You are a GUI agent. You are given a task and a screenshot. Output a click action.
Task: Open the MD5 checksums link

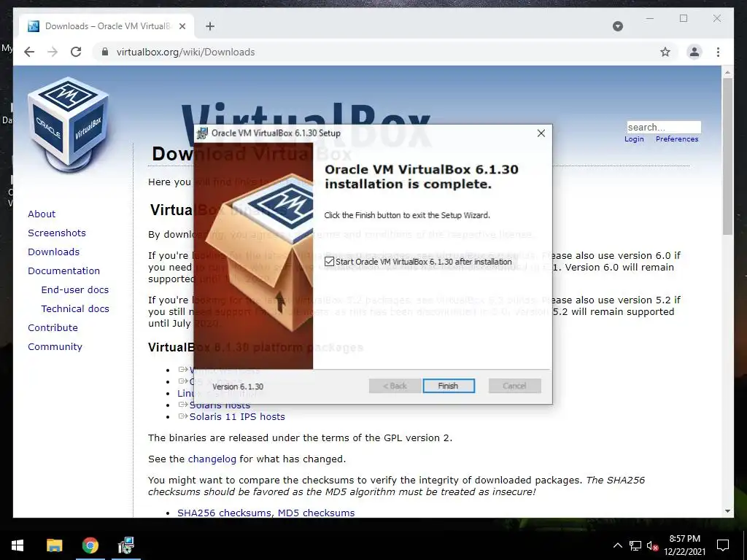[x=316, y=513]
